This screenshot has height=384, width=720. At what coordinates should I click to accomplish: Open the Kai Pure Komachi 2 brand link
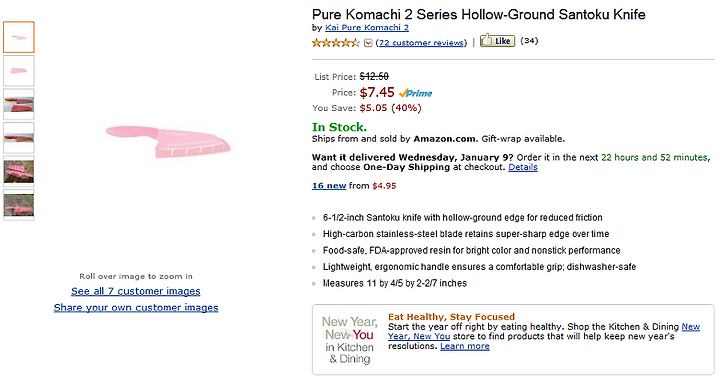point(367,28)
